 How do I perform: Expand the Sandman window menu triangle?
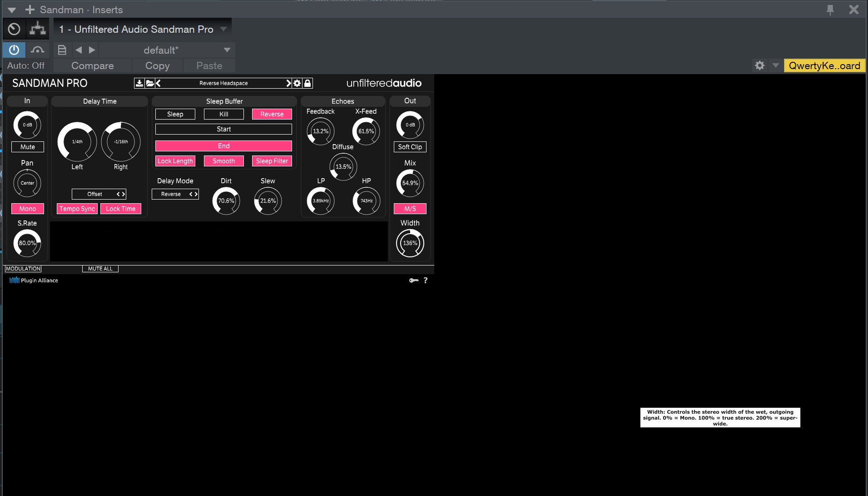[x=12, y=10]
